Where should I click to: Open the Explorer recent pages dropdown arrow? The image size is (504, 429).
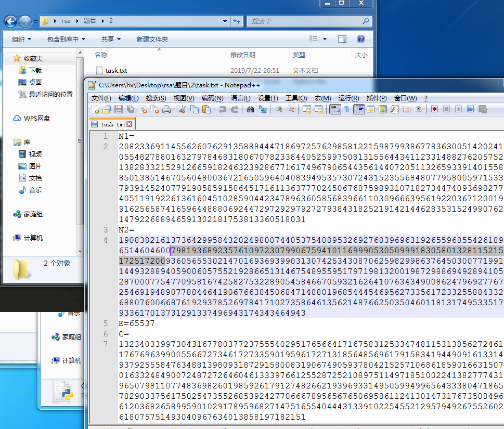(35, 21)
